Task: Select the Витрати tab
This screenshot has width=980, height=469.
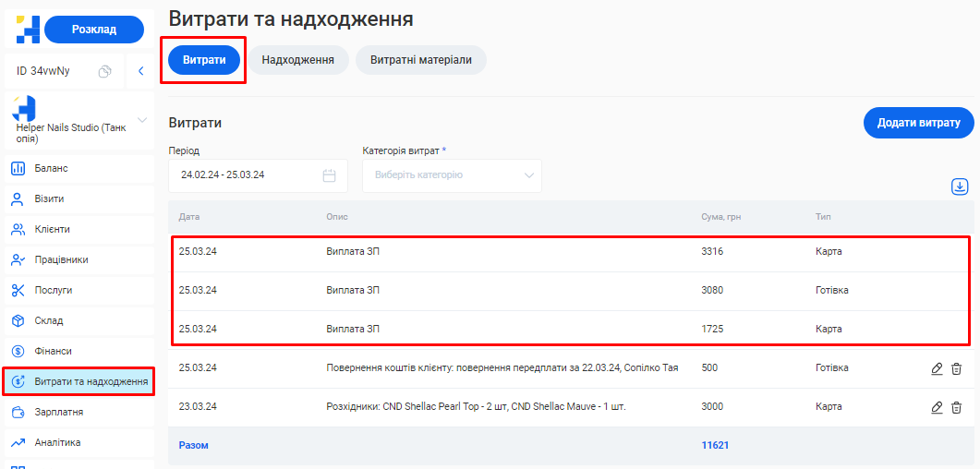Action: pyautogui.click(x=204, y=60)
